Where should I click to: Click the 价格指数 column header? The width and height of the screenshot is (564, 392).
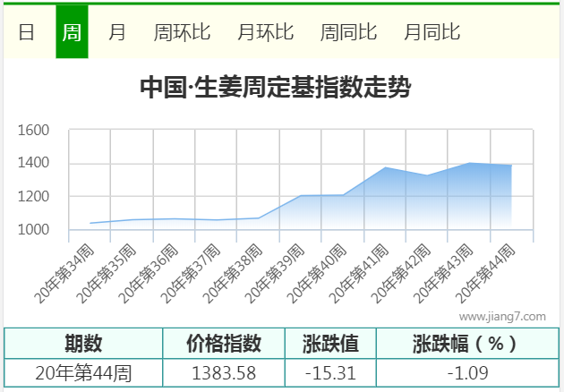(224, 344)
